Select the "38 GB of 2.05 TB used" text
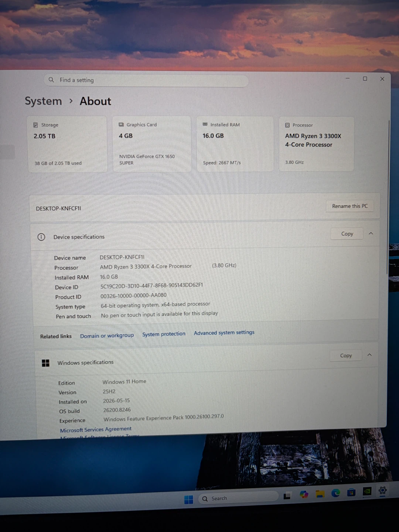Image resolution: width=399 pixels, height=532 pixels. 58,163
